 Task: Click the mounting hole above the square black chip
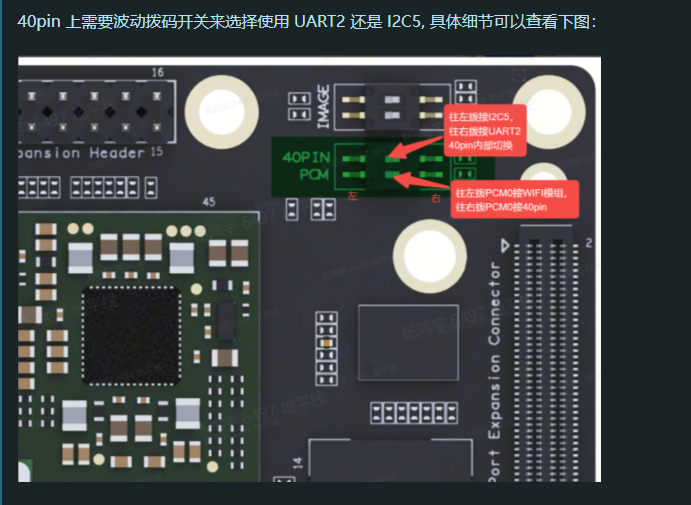(x=430, y=256)
